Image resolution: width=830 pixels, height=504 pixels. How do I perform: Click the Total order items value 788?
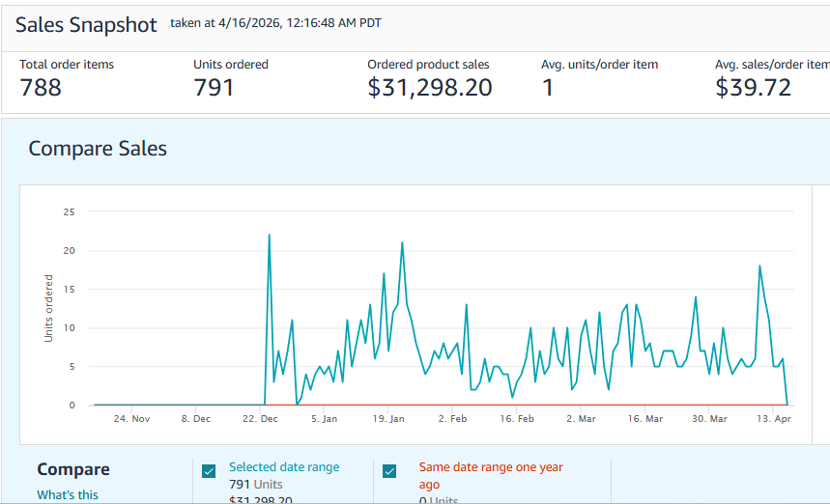pyautogui.click(x=41, y=88)
